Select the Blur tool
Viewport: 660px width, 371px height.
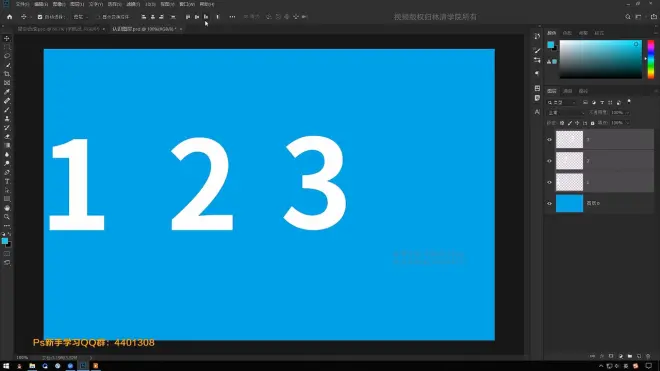(7, 155)
